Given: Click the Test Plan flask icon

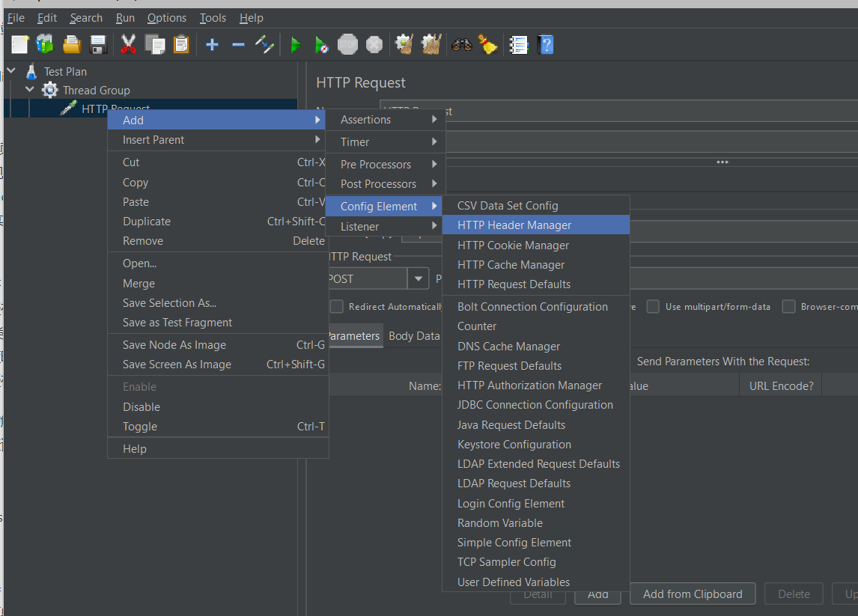Looking at the screenshot, I should 31,71.
